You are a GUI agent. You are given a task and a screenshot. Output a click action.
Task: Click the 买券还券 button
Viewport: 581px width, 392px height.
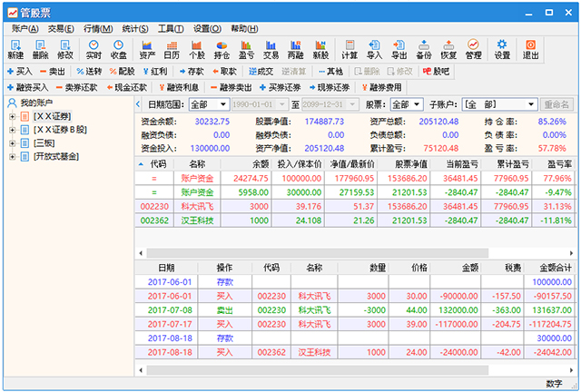tap(281, 87)
